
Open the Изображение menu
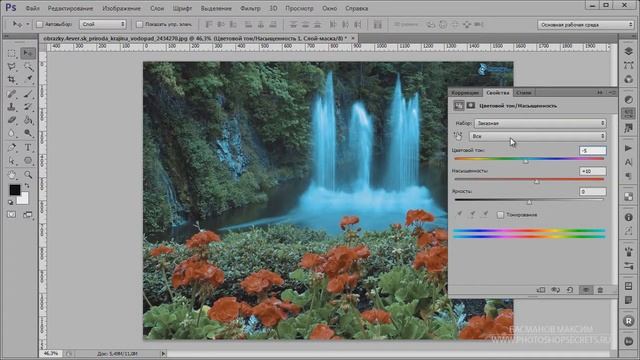(121, 8)
